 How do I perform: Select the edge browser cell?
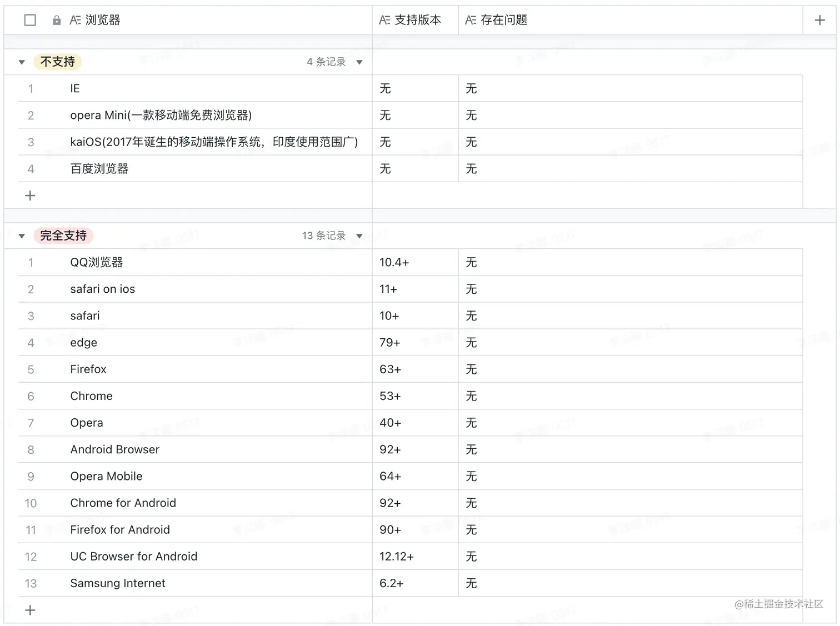tap(195, 342)
